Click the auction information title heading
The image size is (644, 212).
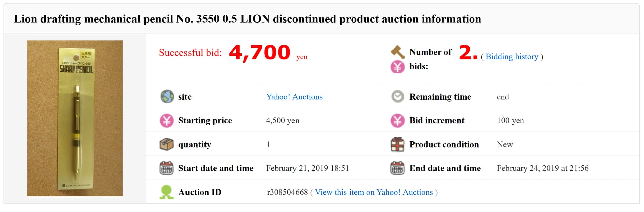[247, 19]
